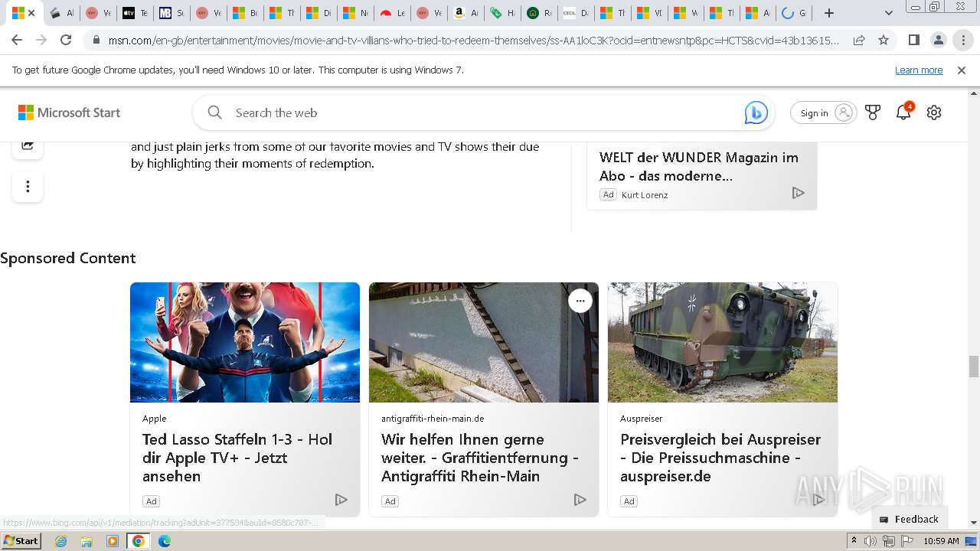
Task: Expand the tab search dropdown
Action: click(x=888, y=13)
